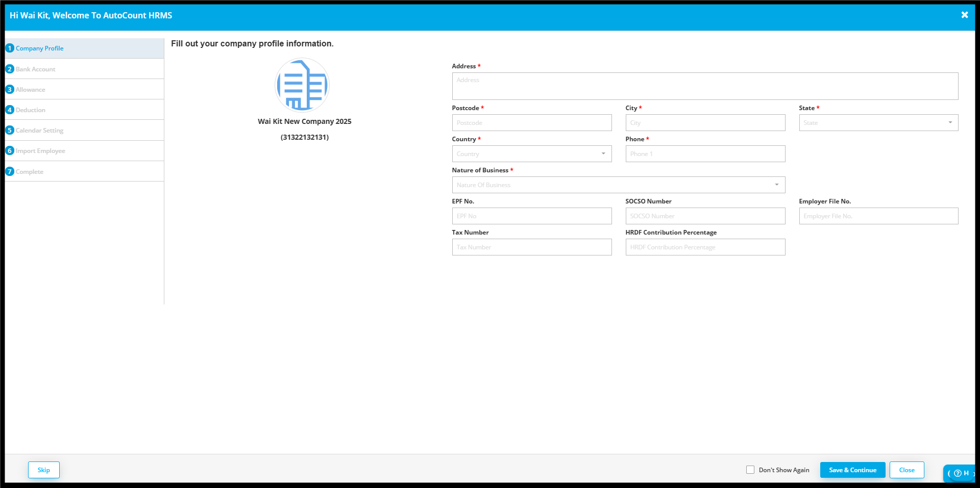Click the 'Fill out your company profile information' heading

(x=252, y=44)
